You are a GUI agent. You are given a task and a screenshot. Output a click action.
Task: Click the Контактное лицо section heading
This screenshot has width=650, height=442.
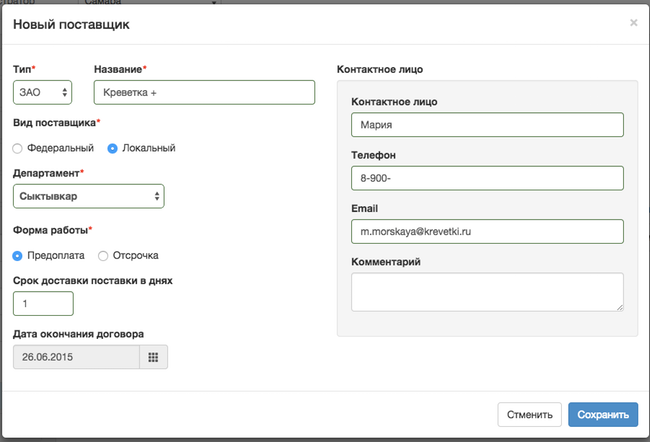[380, 69]
